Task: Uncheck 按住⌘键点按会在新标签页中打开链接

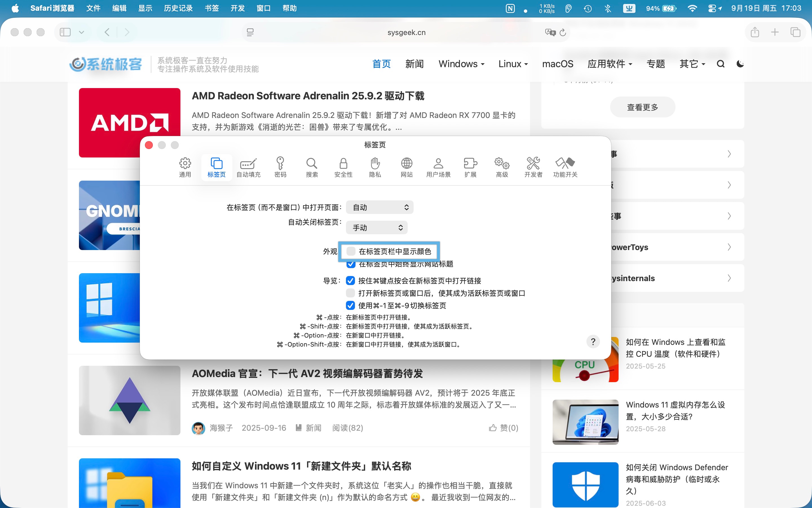Action: (x=350, y=281)
